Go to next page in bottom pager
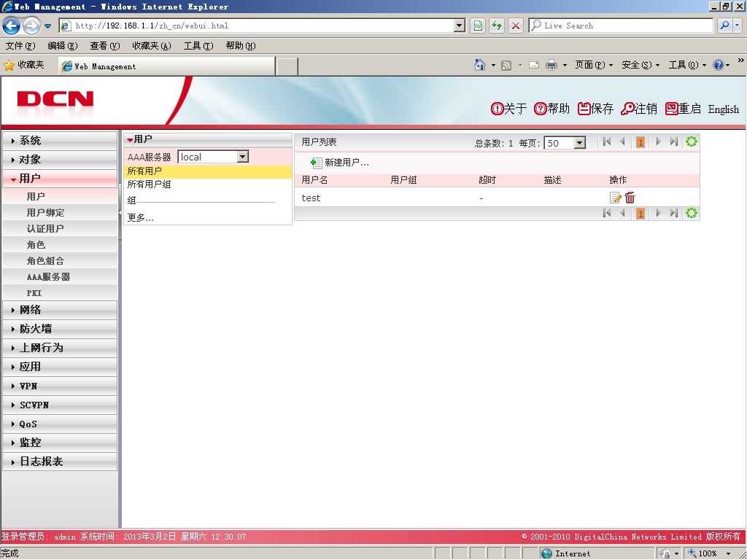The image size is (747, 560). [659, 213]
